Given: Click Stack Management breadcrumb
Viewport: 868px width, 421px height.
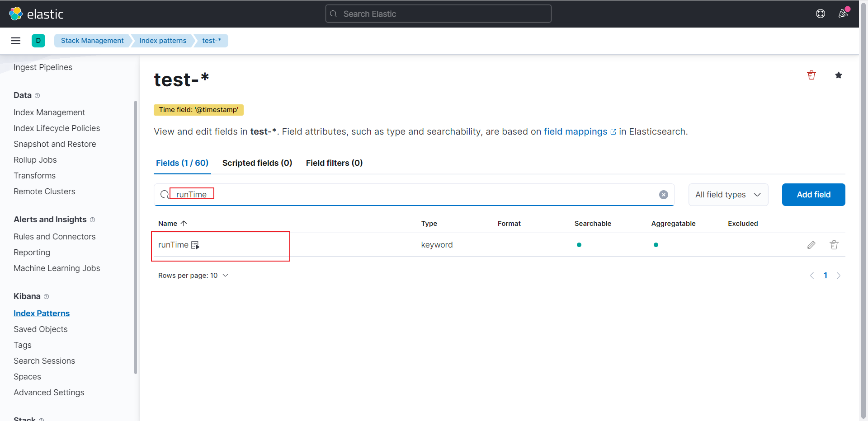Looking at the screenshot, I should point(92,41).
